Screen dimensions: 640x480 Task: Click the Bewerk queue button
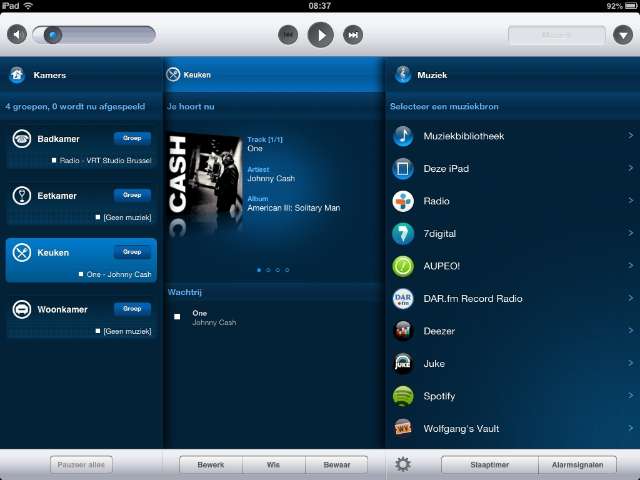click(211, 464)
